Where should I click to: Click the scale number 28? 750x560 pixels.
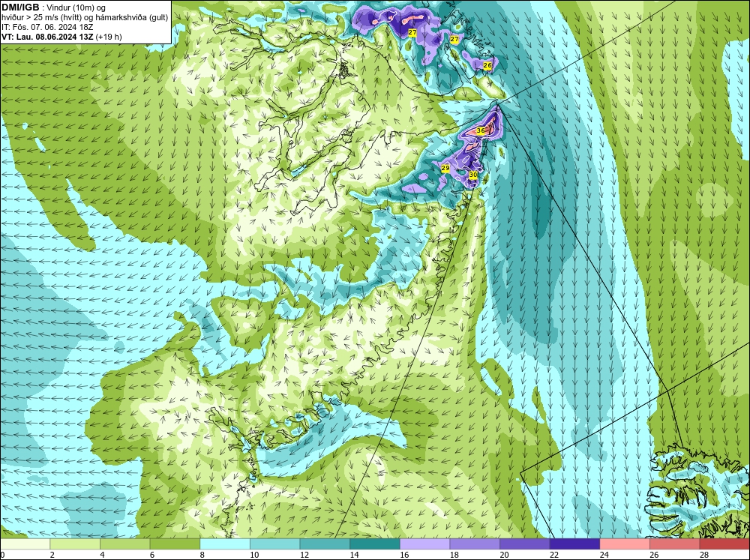point(704,555)
